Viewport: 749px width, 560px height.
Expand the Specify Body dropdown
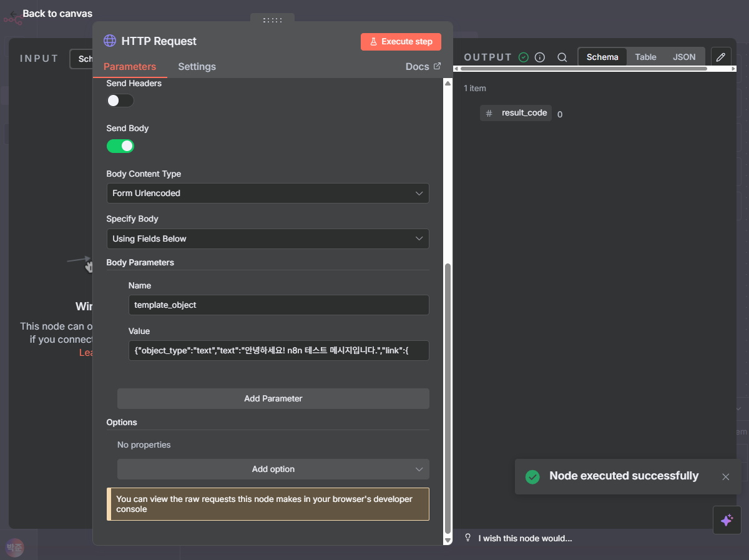[267, 238]
